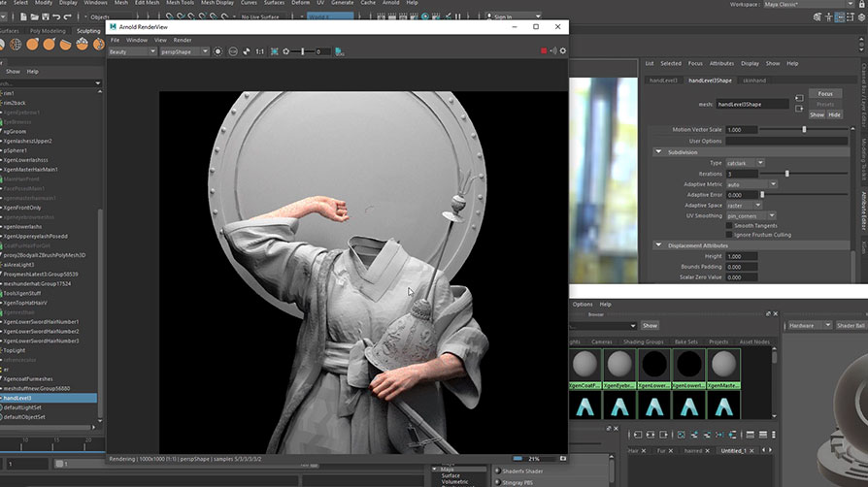Click the open scene folder icon
Screen dimensions: 868x487
34,17
